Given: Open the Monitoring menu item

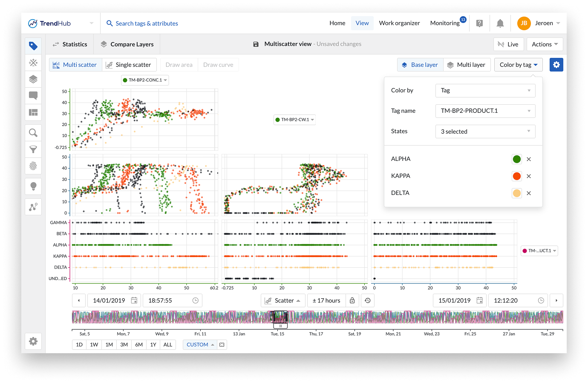Looking at the screenshot, I should pyautogui.click(x=444, y=23).
